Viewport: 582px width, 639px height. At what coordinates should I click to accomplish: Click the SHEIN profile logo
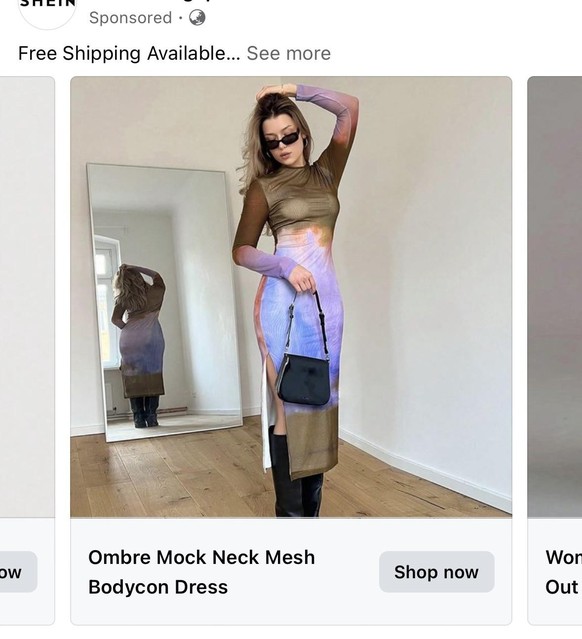click(47, 10)
